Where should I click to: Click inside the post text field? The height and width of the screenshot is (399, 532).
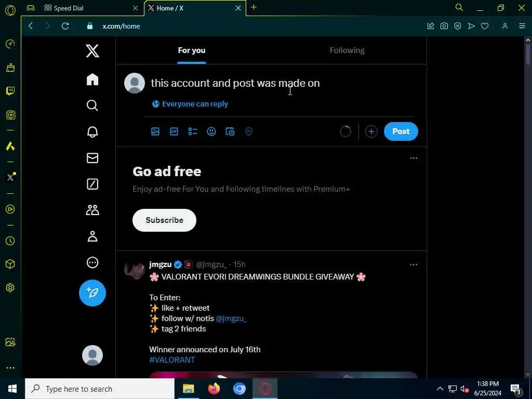coord(282,83)
